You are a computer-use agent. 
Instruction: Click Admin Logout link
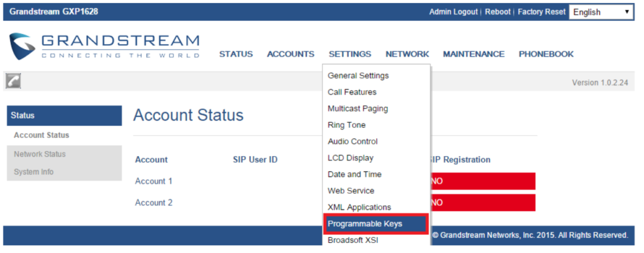453,12
